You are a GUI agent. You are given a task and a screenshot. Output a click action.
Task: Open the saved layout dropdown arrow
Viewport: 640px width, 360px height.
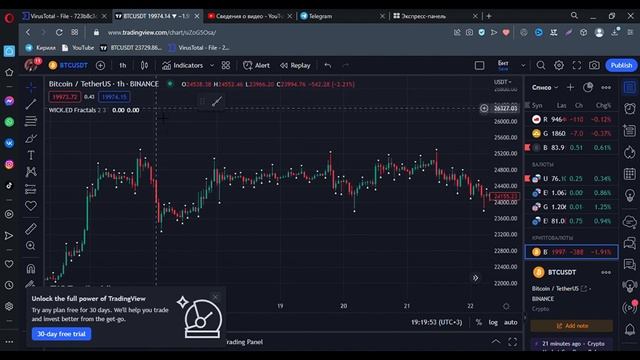[523, 65]
